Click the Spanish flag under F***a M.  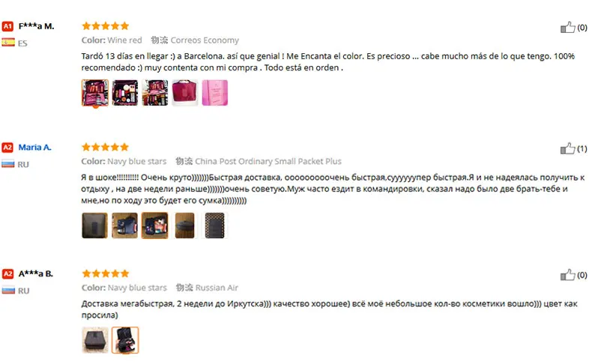click(8, 42)
